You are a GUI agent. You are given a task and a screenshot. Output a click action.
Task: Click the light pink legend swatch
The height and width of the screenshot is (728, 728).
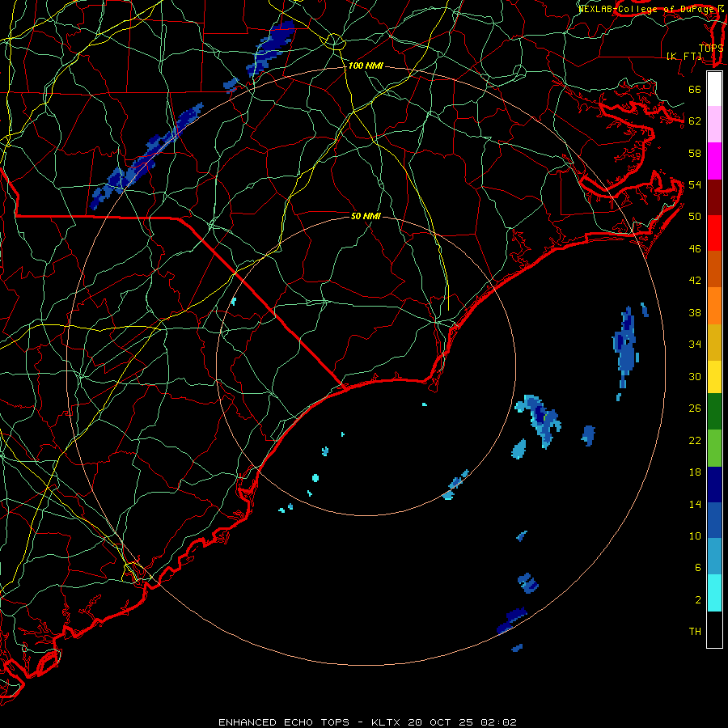click(x=714, y=125)
